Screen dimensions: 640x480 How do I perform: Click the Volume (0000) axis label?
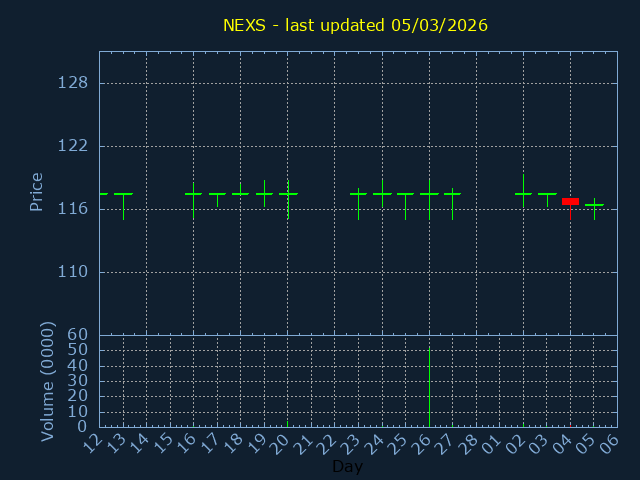(x=47, y=381)
